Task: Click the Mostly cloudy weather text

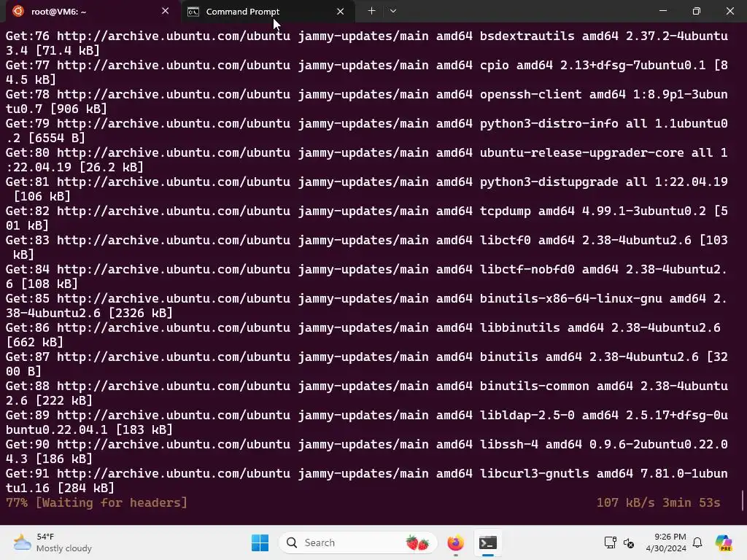Action: 64,548
